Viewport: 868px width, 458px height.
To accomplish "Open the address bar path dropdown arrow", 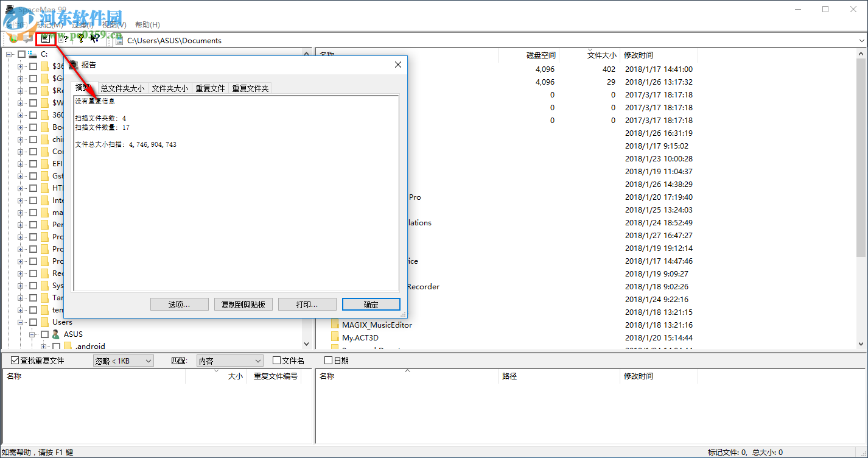I will click(x=861, y=41).
